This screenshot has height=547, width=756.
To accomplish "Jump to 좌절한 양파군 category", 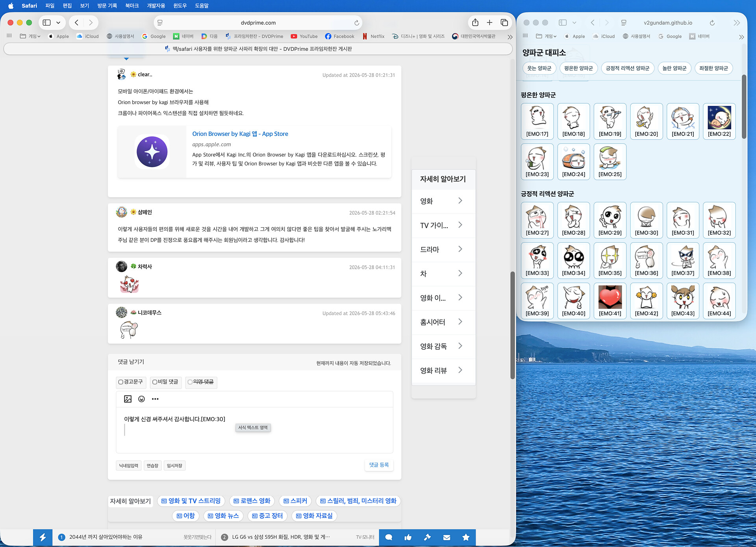I will (713, 68).
